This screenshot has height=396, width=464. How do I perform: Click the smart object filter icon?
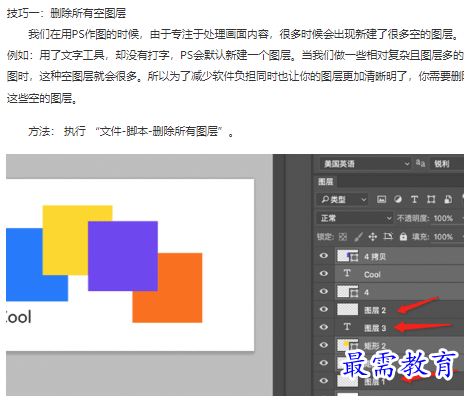[x=448, y=199]
